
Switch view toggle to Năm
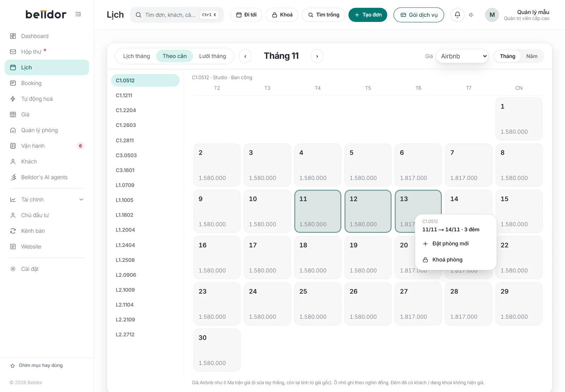click(x=531, y=56)
